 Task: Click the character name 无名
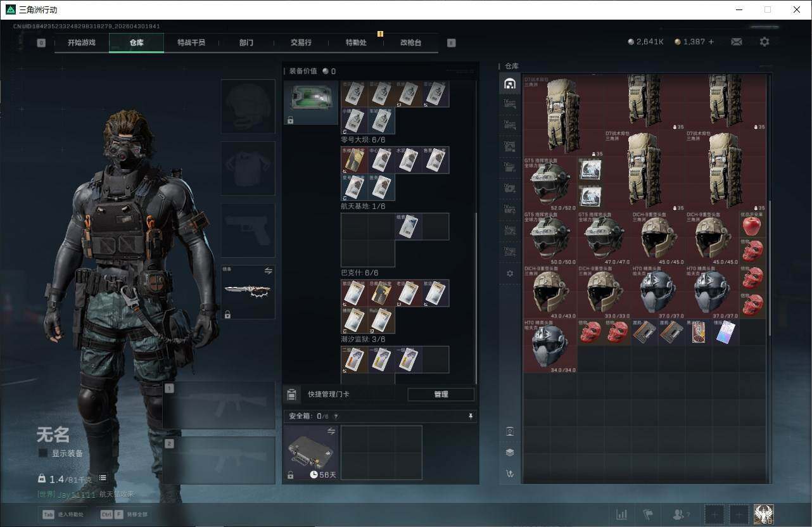tap(53, 435)
